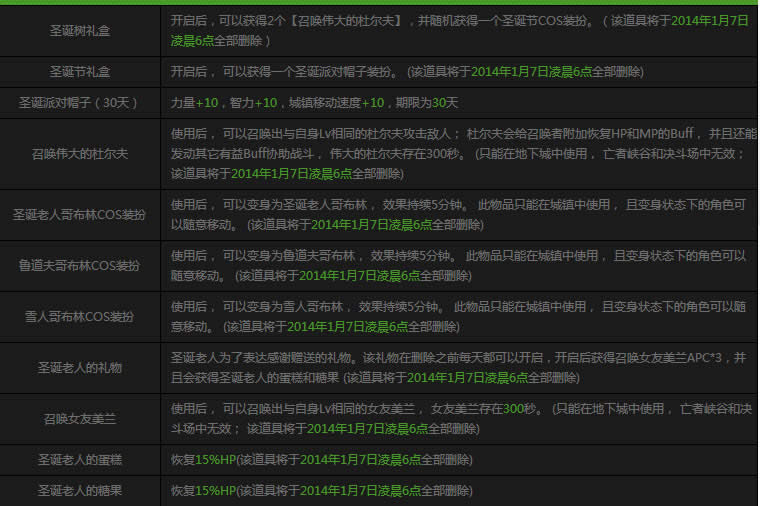
Task: Click the 圣诞派对帽子（30天） cell
Action: (80, 103)
